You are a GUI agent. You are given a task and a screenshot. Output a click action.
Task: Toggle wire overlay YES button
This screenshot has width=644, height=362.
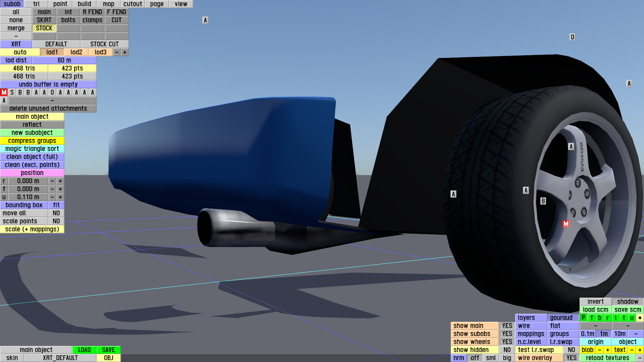pyautogui.click(x=571, y=358)
